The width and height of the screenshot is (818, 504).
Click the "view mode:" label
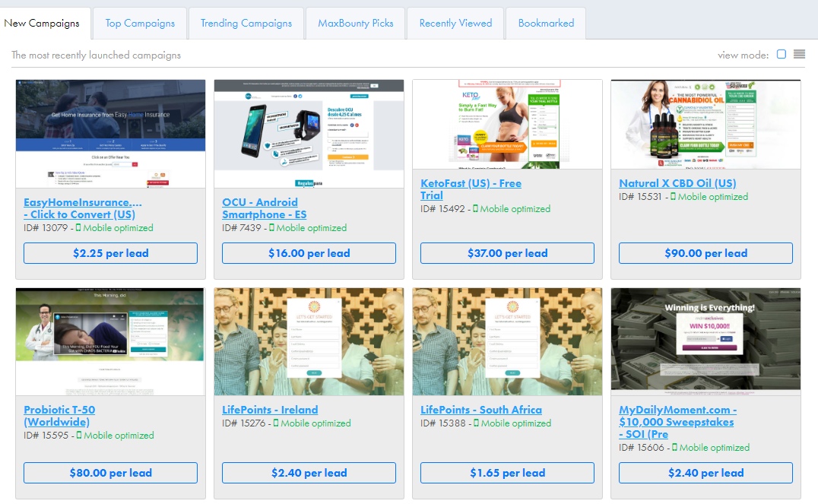pos(743,55)
